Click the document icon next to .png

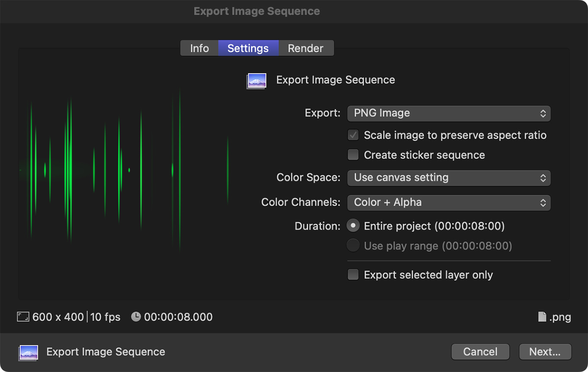click(542, 317)
